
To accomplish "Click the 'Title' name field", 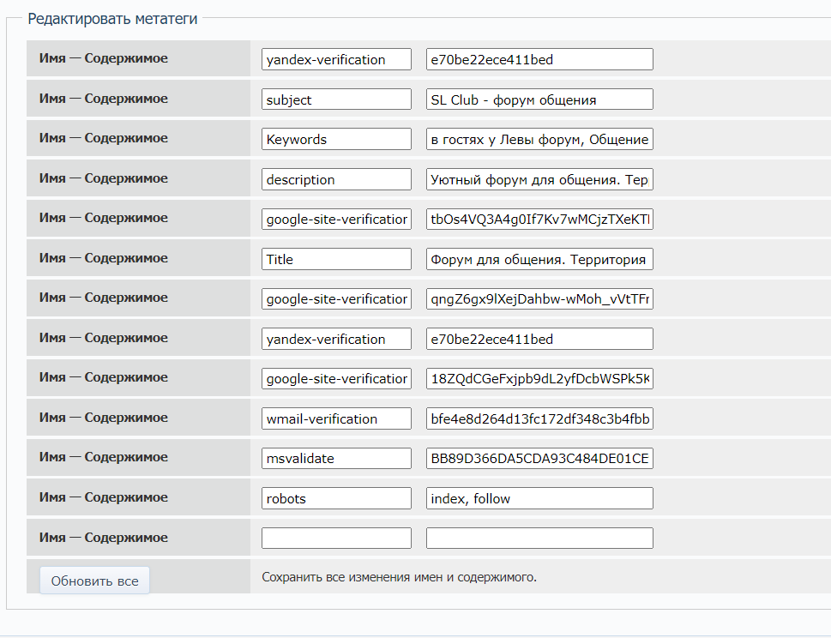I will tap(336, 259).
